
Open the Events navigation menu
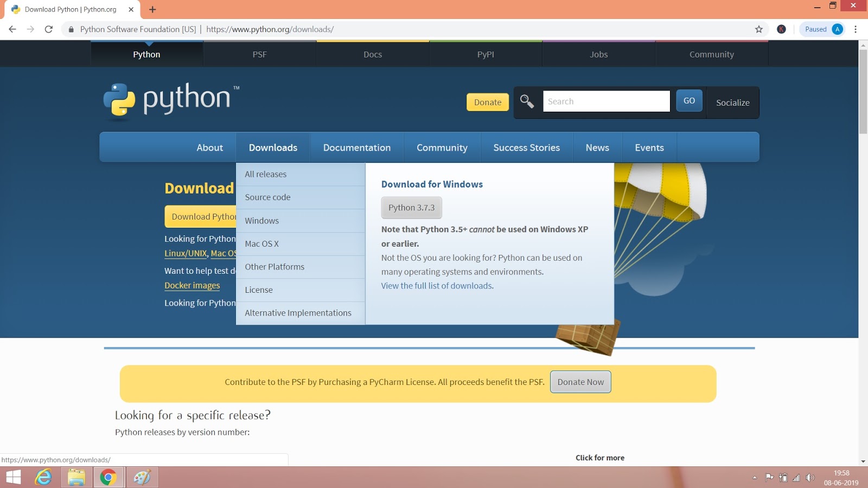point(649,147)
